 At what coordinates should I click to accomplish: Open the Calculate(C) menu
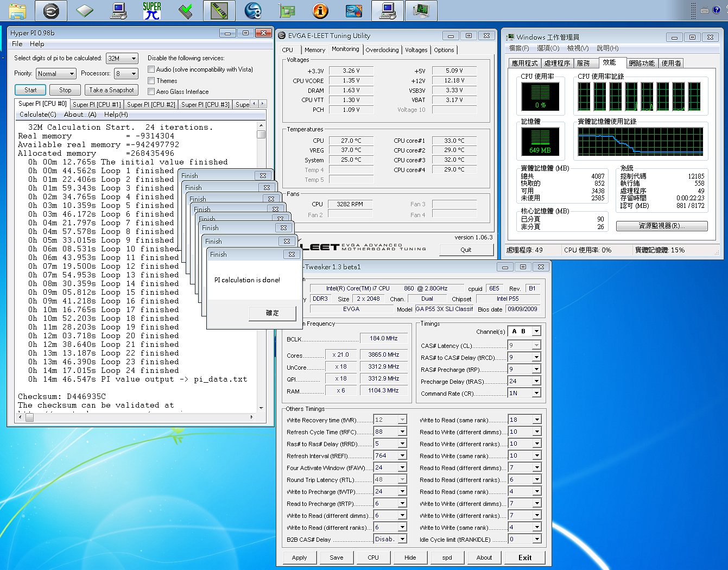click(x=38, y=115)
